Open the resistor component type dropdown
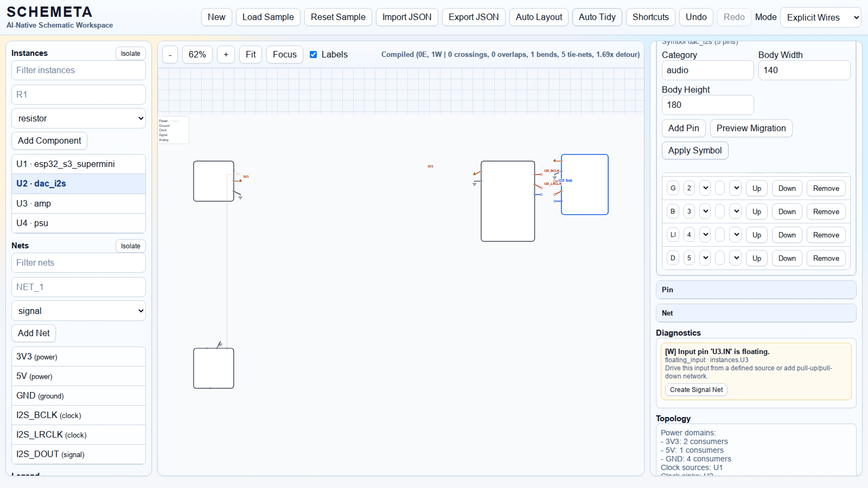This screenshot has width=868, height=488. (x=79, y=118)
